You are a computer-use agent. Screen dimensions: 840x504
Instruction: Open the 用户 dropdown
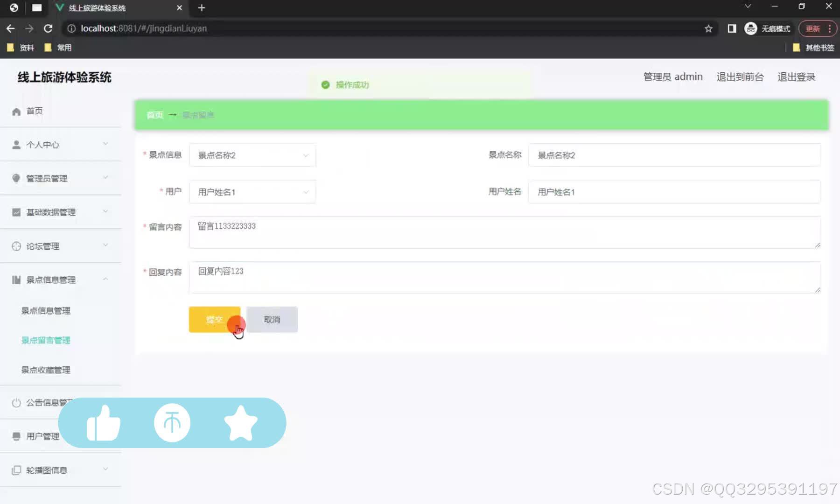point(252,192)
